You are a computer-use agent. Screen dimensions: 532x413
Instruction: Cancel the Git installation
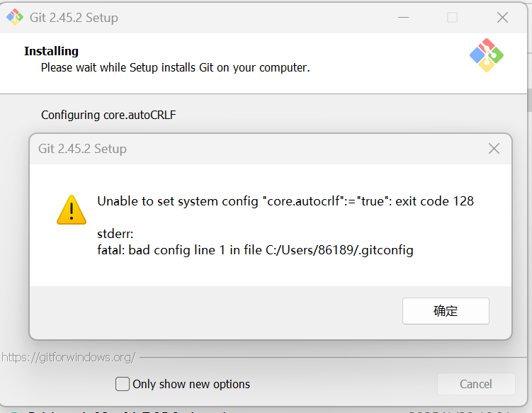476,384
